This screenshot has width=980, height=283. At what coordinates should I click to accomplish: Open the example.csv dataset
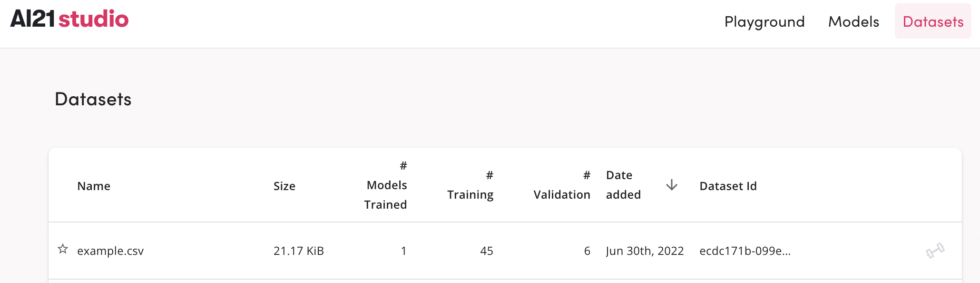[x=111, y=251]
